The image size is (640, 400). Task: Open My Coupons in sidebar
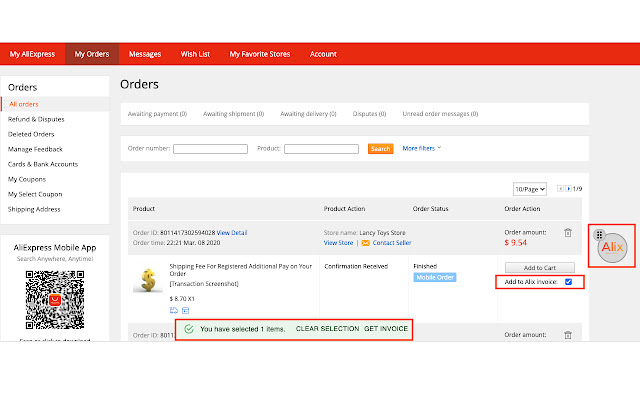point(27,179)
